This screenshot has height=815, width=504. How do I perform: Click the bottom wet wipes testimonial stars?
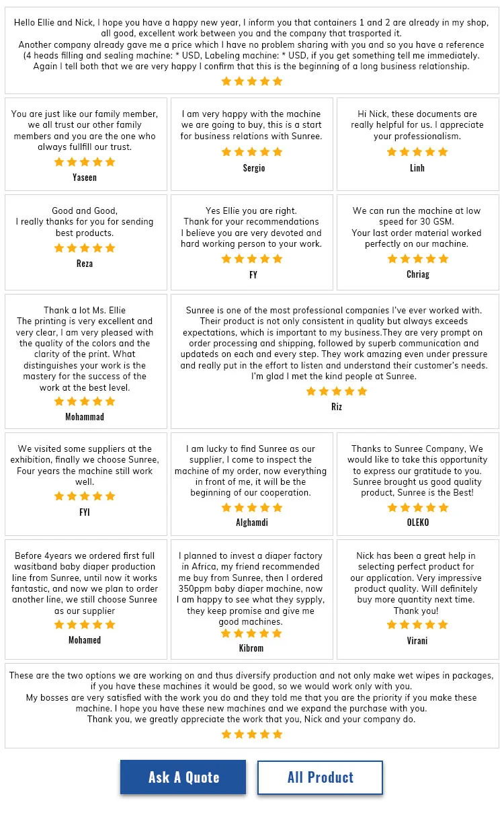[x=252, y=734]
